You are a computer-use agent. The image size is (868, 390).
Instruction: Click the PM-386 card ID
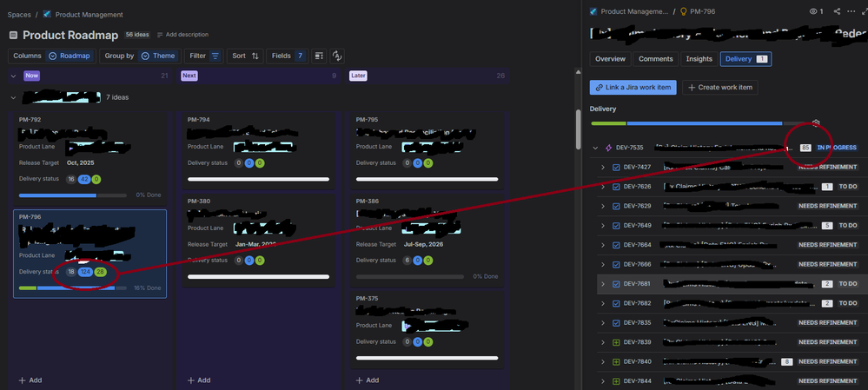pyautogui.click(x=367, y=202)
